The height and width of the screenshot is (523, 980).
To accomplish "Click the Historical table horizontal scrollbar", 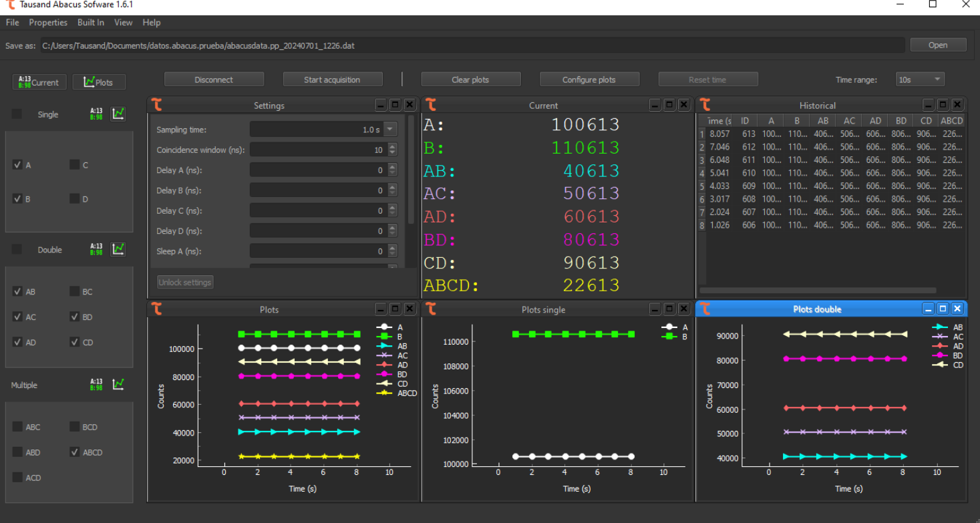I will tap(817, 291).
